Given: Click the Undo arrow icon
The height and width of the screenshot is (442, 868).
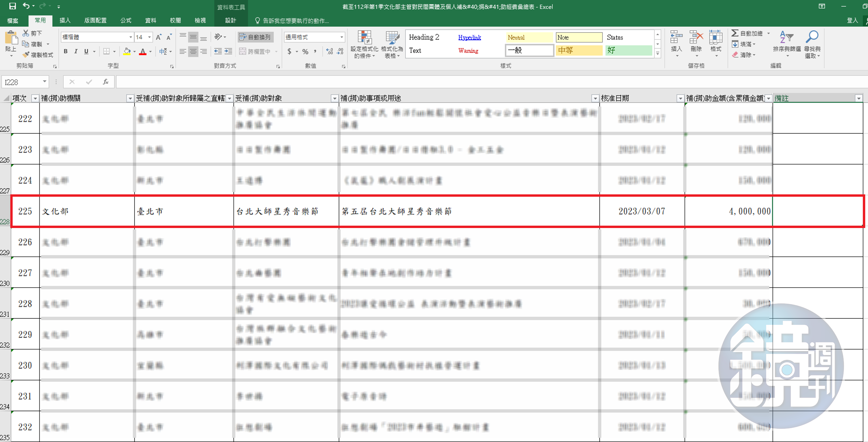Looking at the screenshot, I should coord(26,6).
